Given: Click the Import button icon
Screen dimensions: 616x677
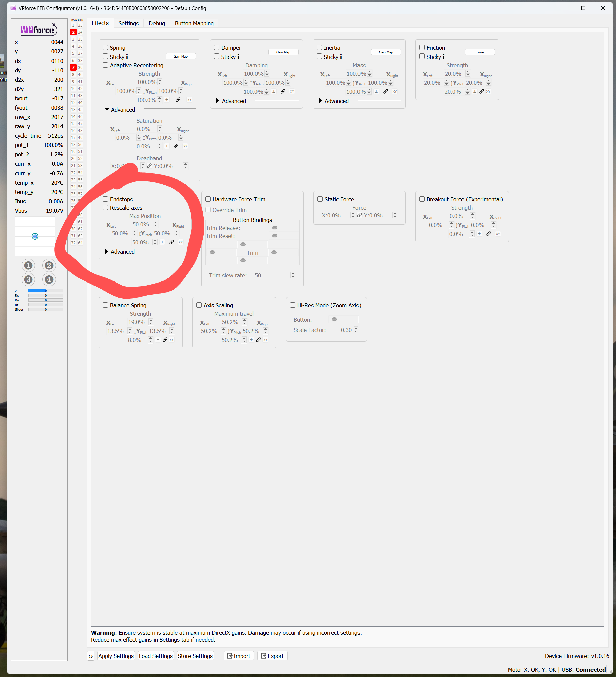Looking at the screenshot, I should point(229,656).
